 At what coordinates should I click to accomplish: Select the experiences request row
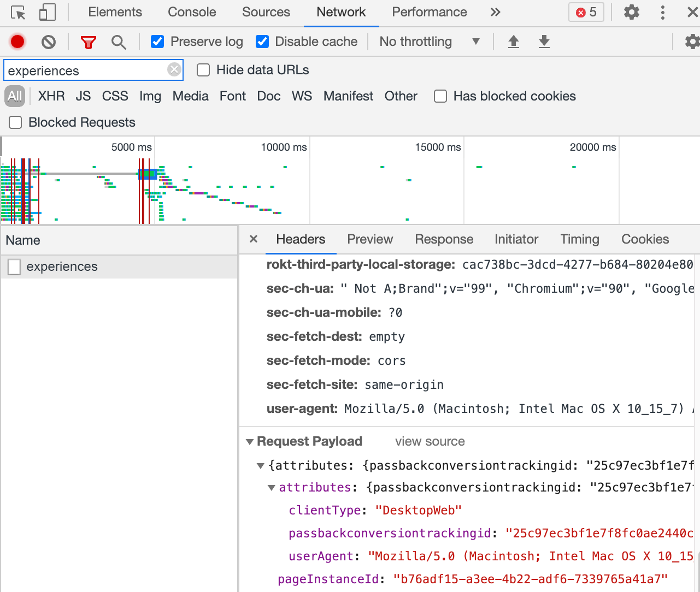click(119, 267)
